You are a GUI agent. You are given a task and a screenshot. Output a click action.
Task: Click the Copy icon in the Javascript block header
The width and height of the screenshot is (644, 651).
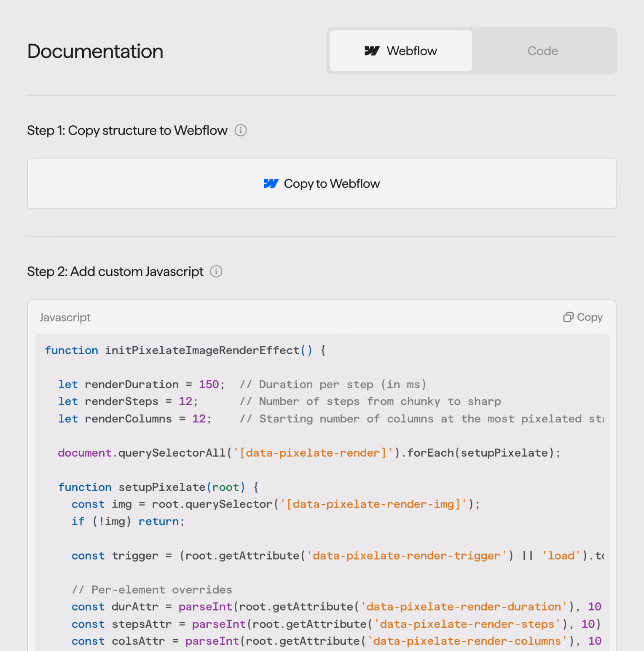568,317
